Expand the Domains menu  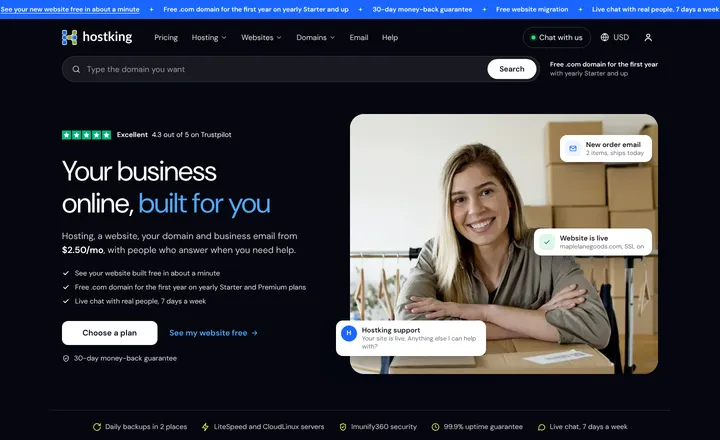[315, 38]
